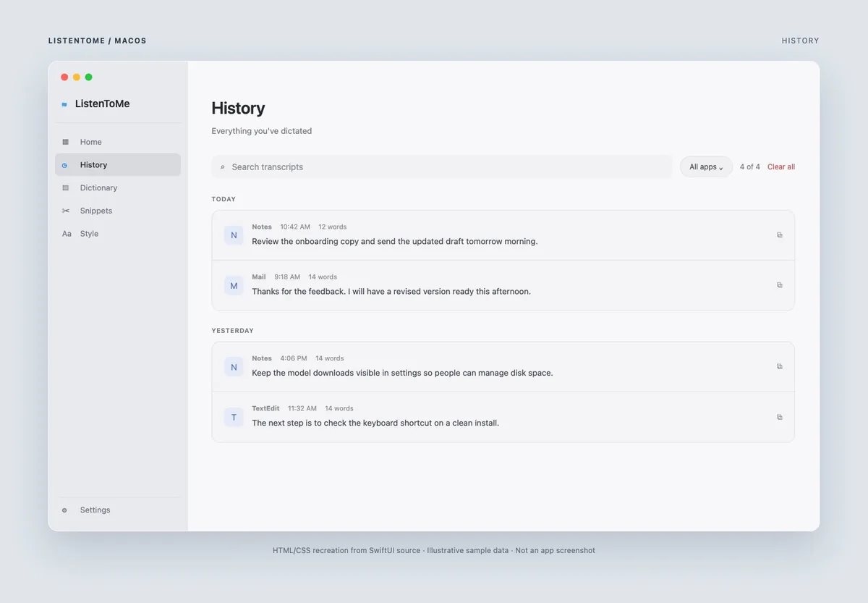Click the '12 words' count label
This screenshot has width=868, height=603.
[x=333, y=227]
